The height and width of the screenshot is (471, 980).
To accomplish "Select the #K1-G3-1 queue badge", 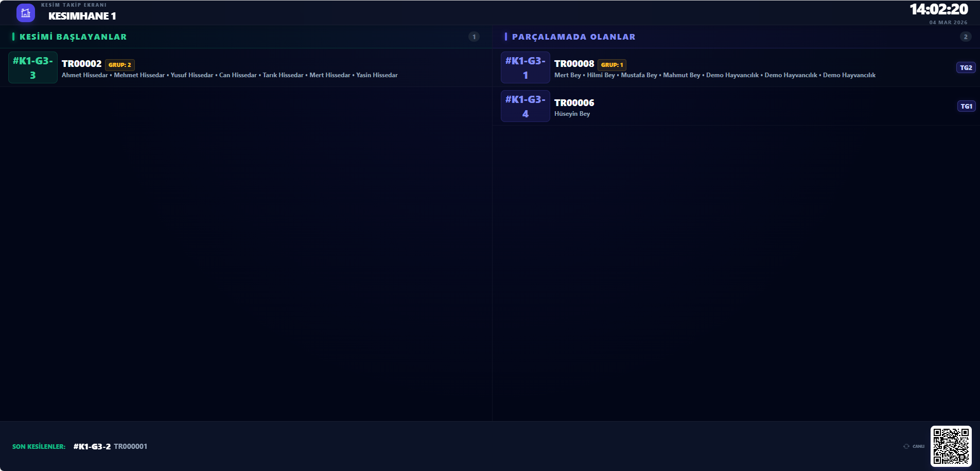I will tap(525, 67).
